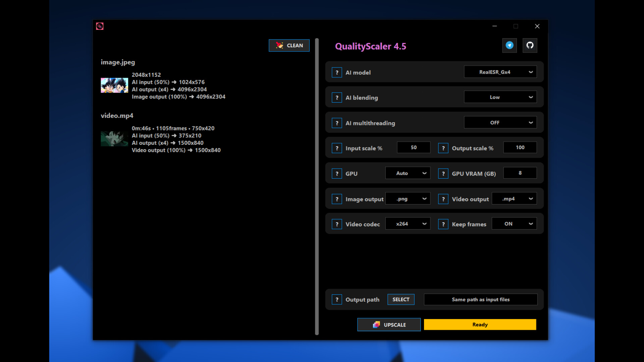This screenshot has width=644, height=362.
Task: Open the AI model RealESR_Gx4 dropdown
Action: click(x=500, y=72)
